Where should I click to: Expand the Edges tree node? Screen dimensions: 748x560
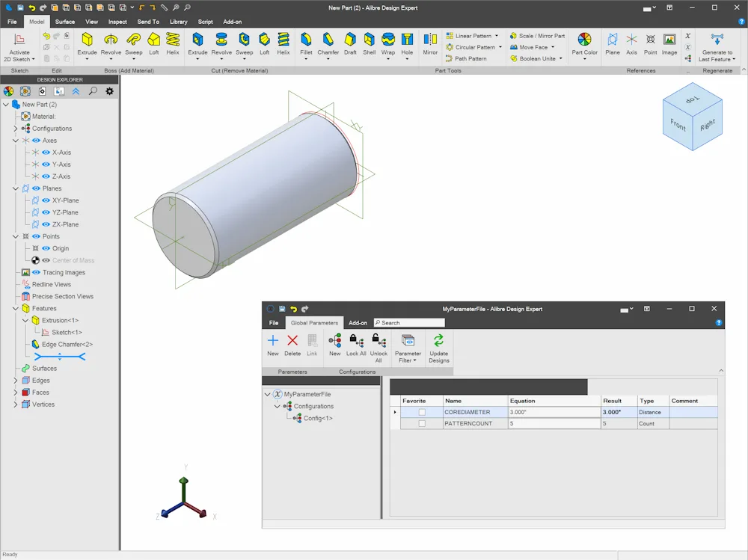(15, 381)
